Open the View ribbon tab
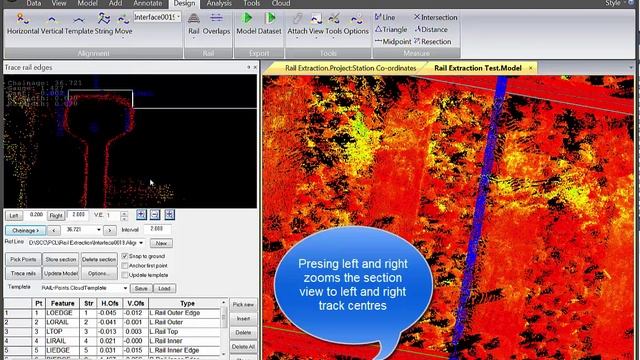This screenshot has height=360, width=640. (x=59, y=3)
